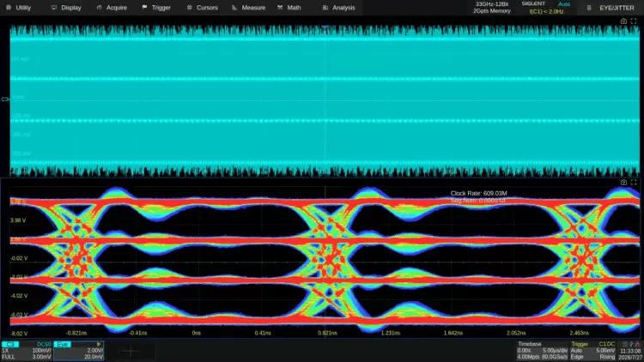Click the 3.00mV offset of C3
The image size is (644, 362).
click(42, 357)
